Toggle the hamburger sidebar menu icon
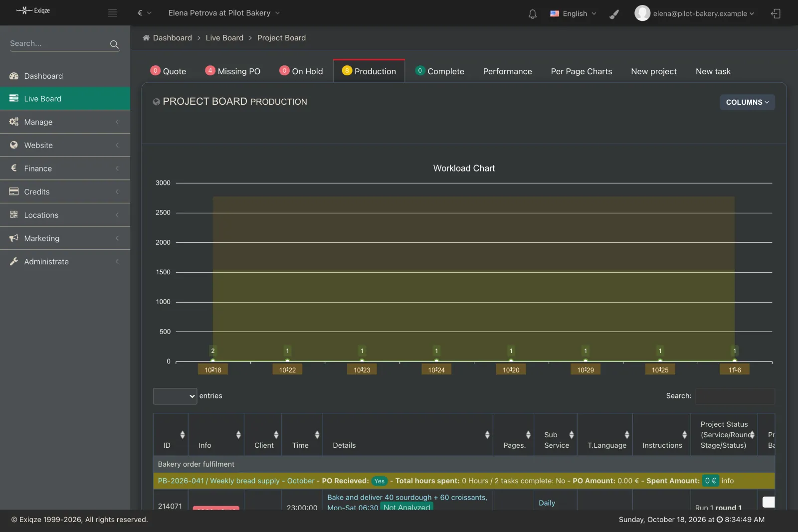This screenshot has height=532, width=798. (113, 13)
